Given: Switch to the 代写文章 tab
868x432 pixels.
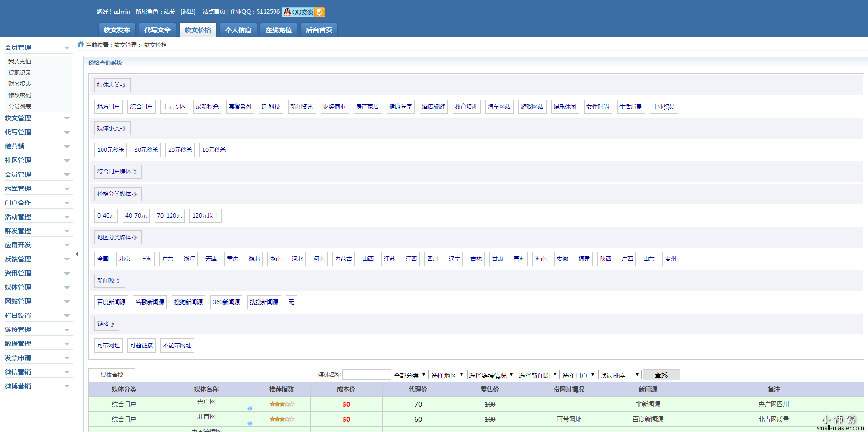Looking at the screenshot, I should tap(157, 30).
